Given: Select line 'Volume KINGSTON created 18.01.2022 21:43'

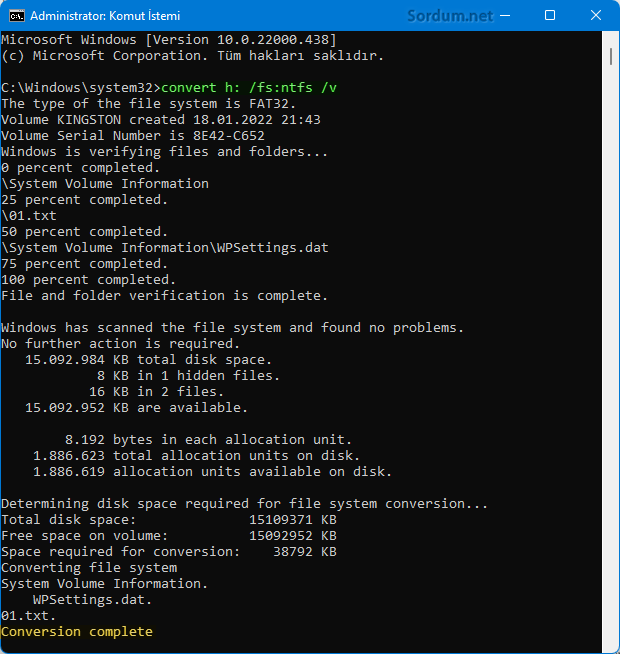Looking at the screenshot, I should coord(161,120).
